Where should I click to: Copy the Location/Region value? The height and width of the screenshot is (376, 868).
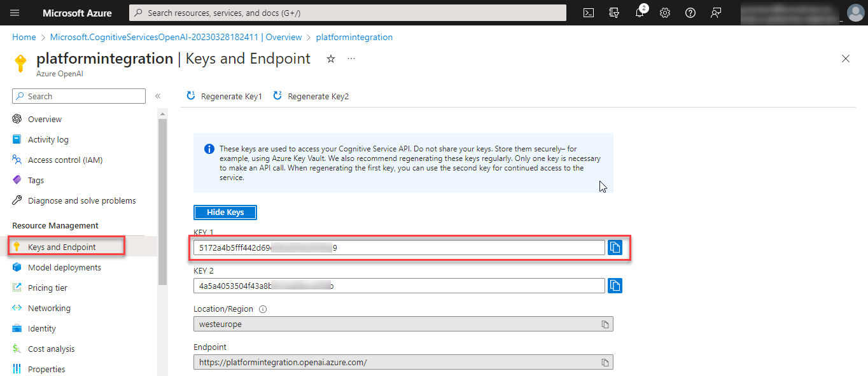click(605, 324)
